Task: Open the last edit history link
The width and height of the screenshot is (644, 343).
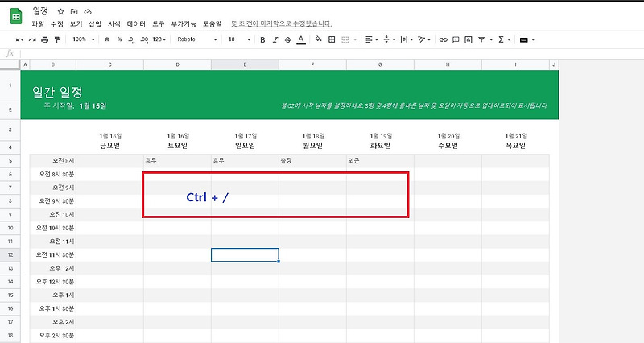Action: [281, 24]
